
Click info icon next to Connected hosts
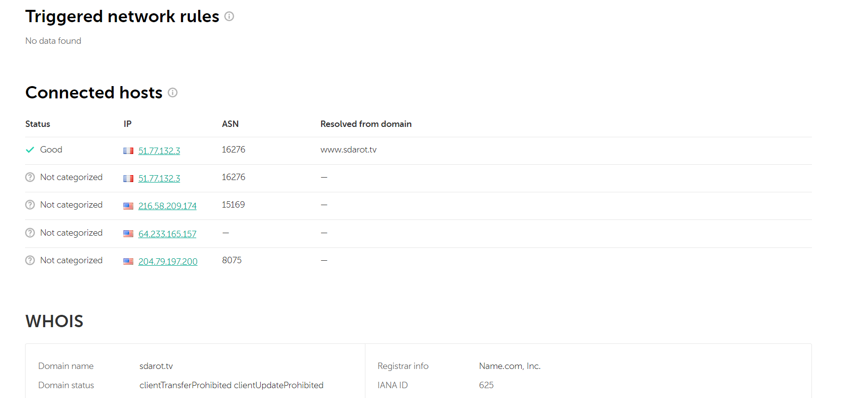pos(173,92)
